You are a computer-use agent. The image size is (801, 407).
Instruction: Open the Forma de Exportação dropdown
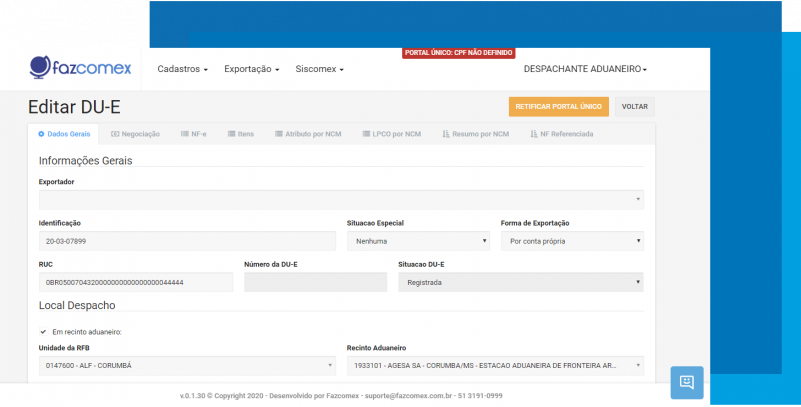pos(572,241)
